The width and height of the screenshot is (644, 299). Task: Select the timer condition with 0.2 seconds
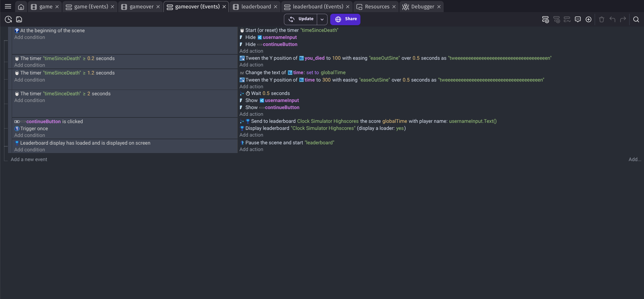pyautogui.click(x=64, y=58)
